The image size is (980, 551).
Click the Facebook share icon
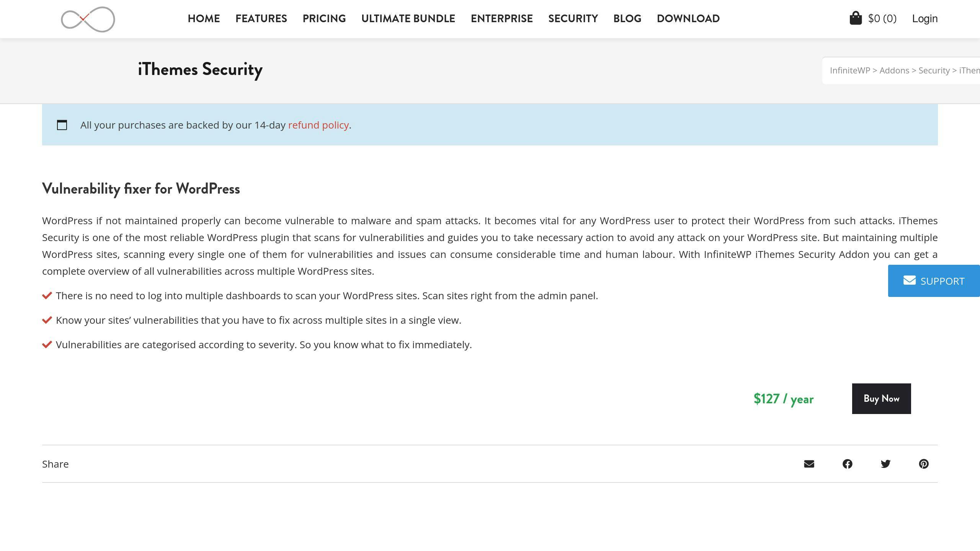[848, 463]
